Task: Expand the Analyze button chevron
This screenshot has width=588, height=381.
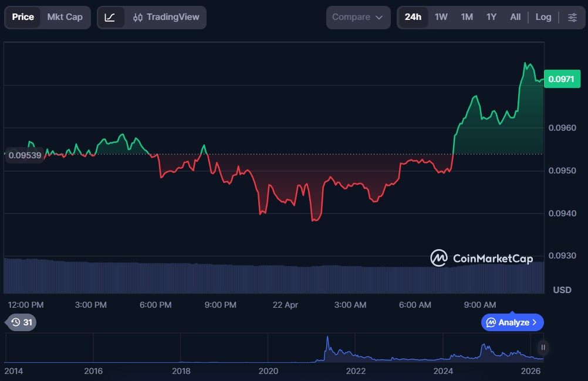Action: click(534, 322)
